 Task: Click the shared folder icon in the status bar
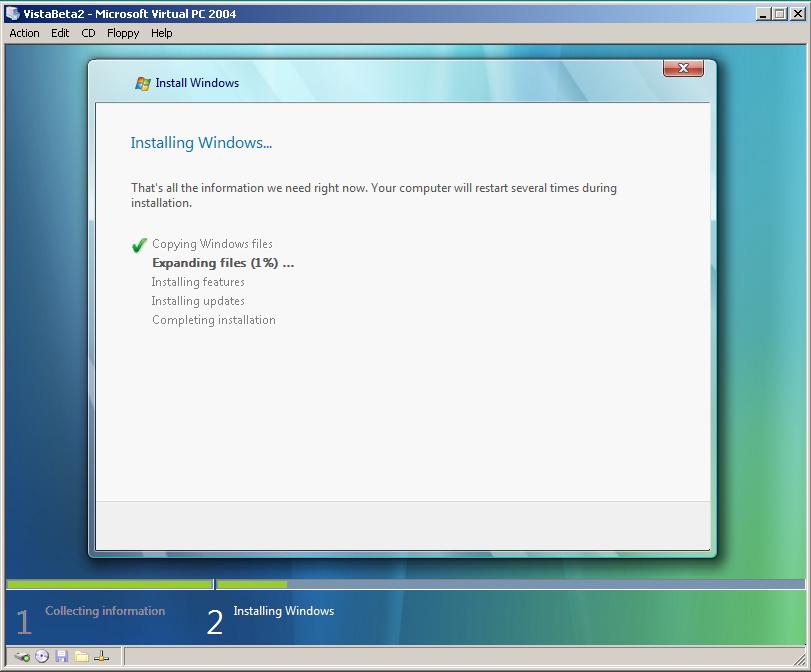pos(81,656)
